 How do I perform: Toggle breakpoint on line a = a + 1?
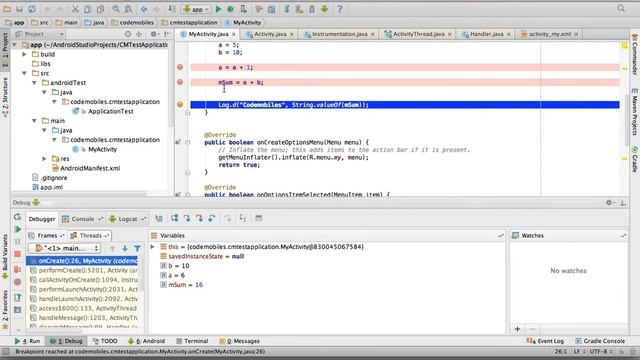tap(180, 67)
